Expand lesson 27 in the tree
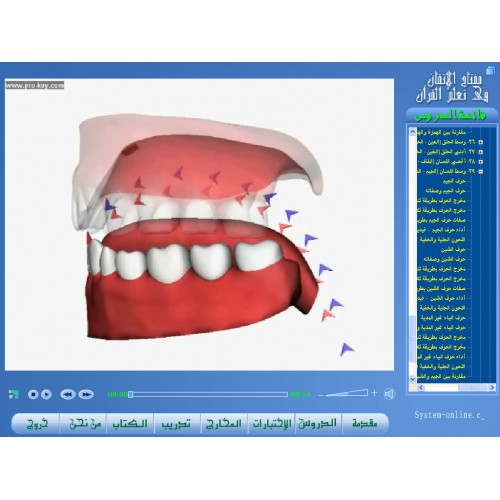This screenshot has height=500, width=500. coord(481,152)
